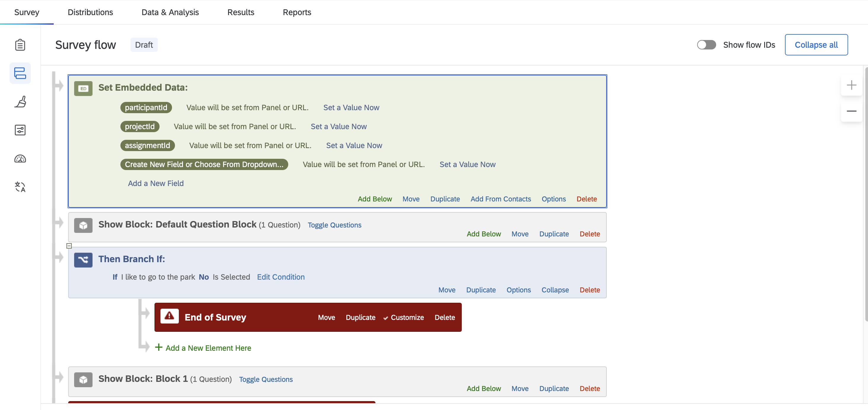
Task: Zoom out with the minus icon
Action: pos(851,111)
